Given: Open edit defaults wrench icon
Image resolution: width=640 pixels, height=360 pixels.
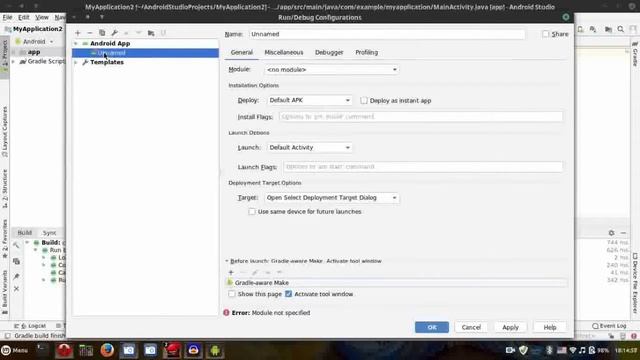Looking at the screenshot, I should pyautogui.click(x=114, y=33).
